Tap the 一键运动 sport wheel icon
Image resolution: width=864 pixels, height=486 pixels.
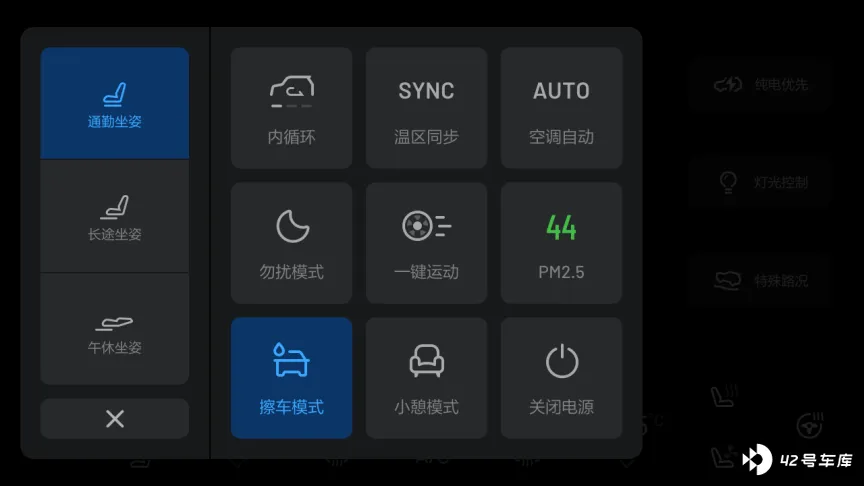coord(426,243)
